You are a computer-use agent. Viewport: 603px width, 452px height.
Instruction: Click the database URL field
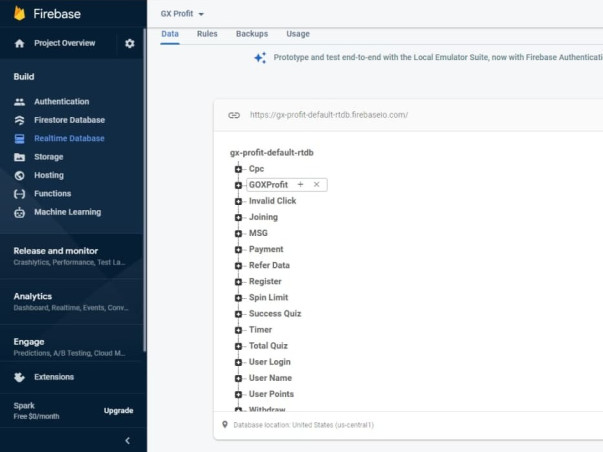point(329,115)
